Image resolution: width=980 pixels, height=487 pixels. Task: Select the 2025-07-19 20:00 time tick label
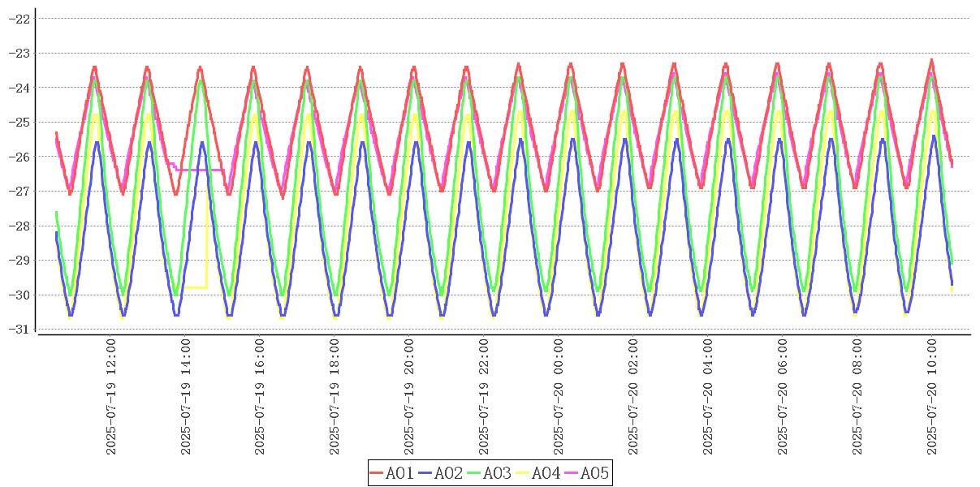tap(409, 397)
